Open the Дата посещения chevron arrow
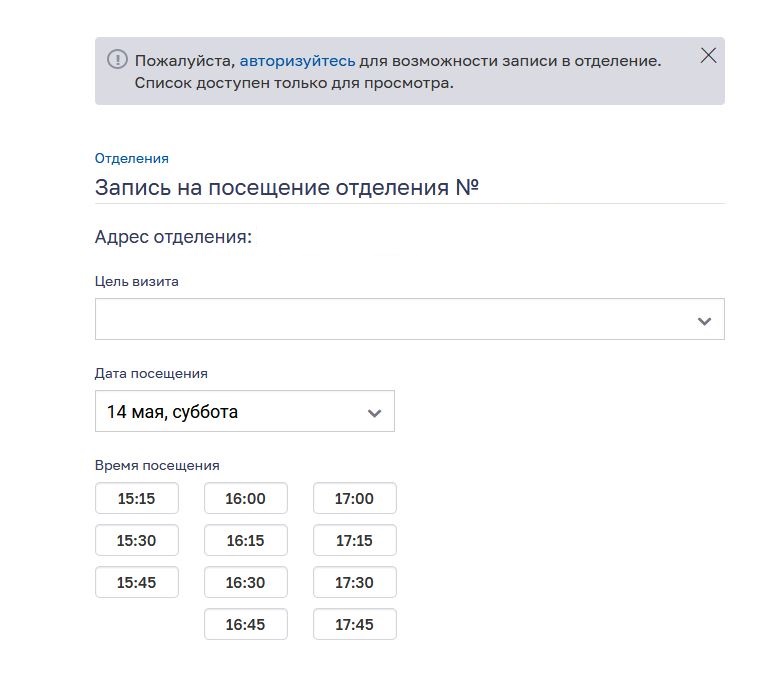Viewport: 782px width, 678px height. point(374,413)
